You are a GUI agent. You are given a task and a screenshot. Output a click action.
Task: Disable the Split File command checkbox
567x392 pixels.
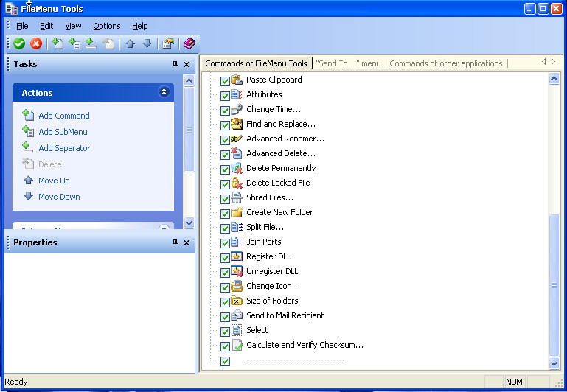[x=225, y=228]
